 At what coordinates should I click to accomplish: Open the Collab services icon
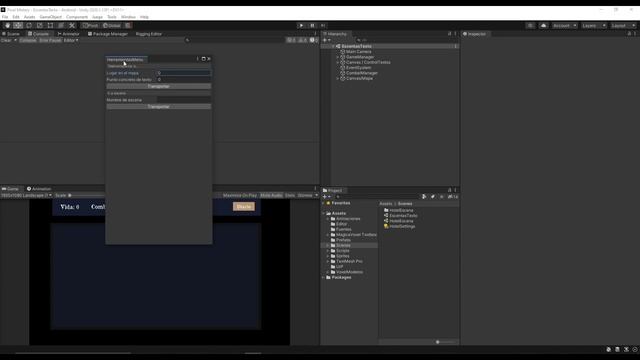530,25
